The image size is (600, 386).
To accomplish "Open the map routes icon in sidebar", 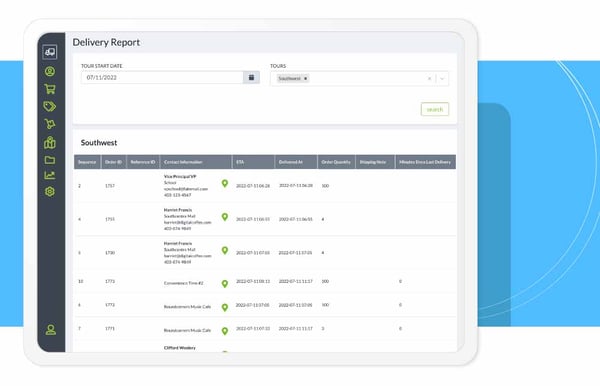I will coord(50,143).
